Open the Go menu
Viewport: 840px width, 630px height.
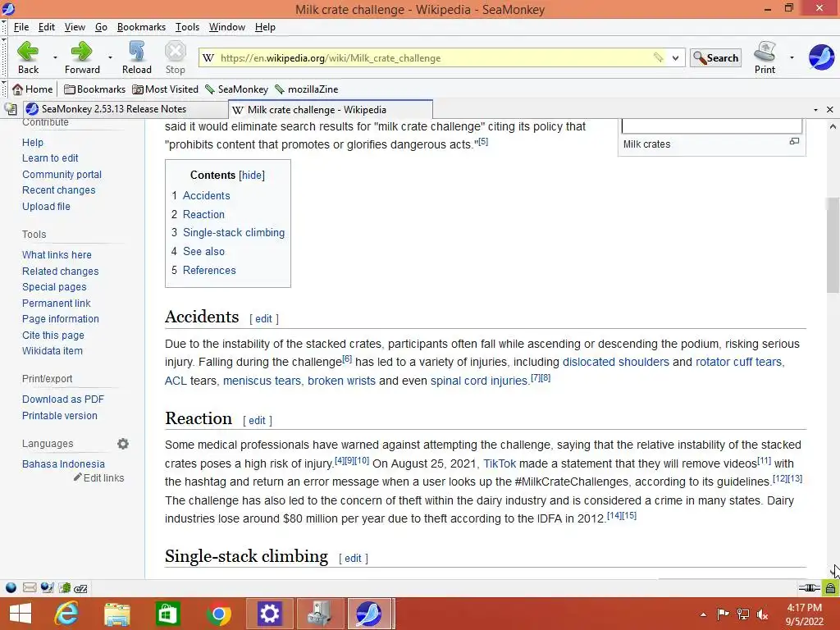(101, 27)
